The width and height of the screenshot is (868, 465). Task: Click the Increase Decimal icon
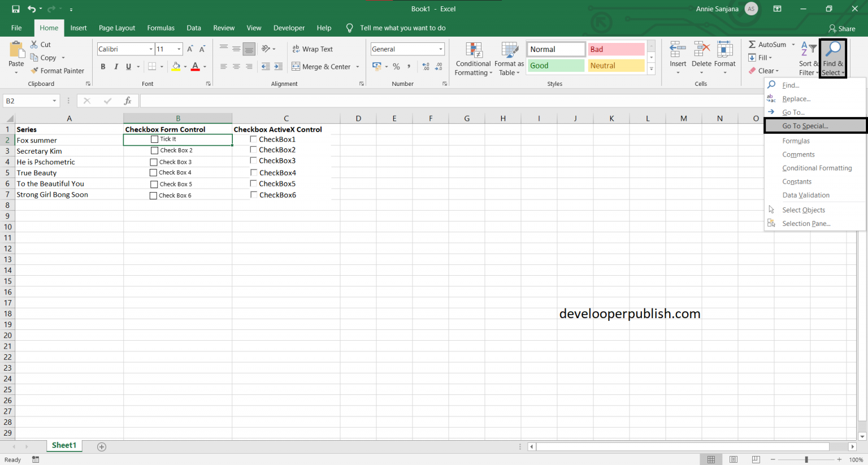(425, 67)
